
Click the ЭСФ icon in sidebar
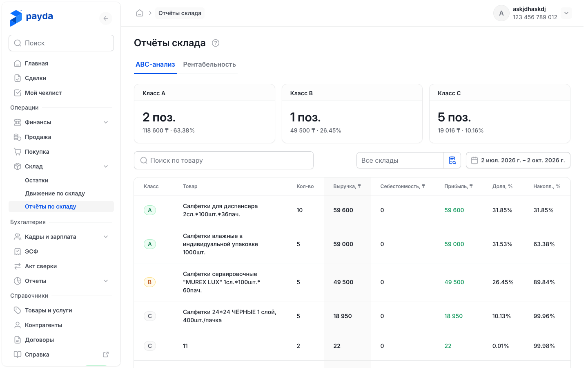coord(18,251)
